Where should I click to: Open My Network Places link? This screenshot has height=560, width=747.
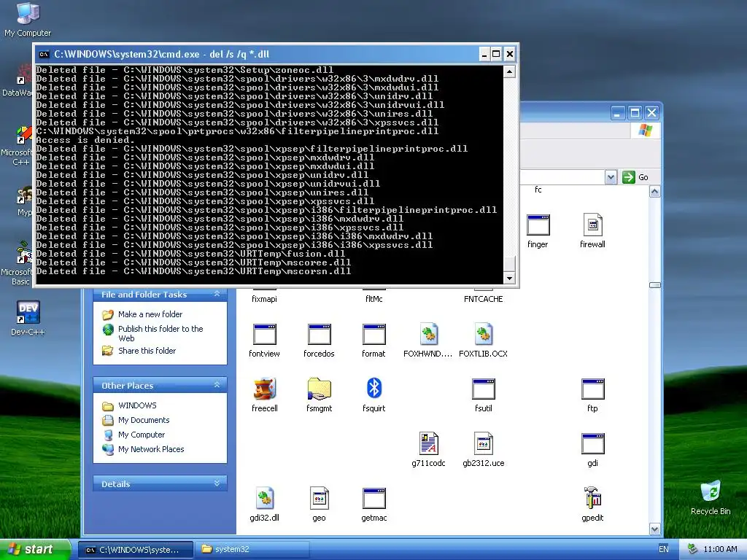tap(151, 449)
